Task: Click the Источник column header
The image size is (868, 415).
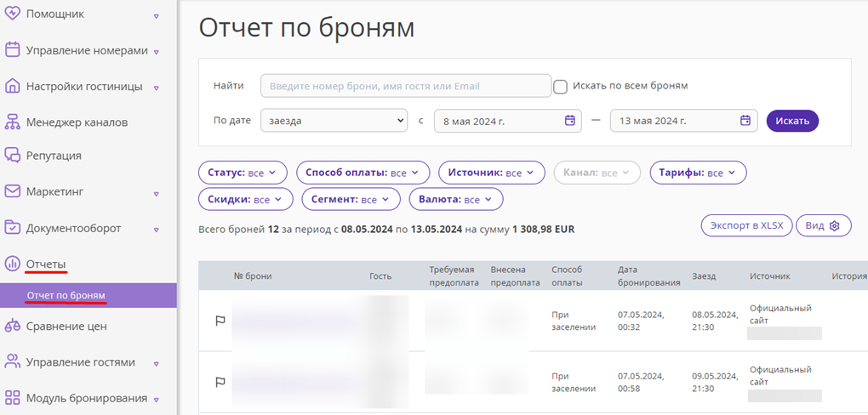Action: pos(770,276)
